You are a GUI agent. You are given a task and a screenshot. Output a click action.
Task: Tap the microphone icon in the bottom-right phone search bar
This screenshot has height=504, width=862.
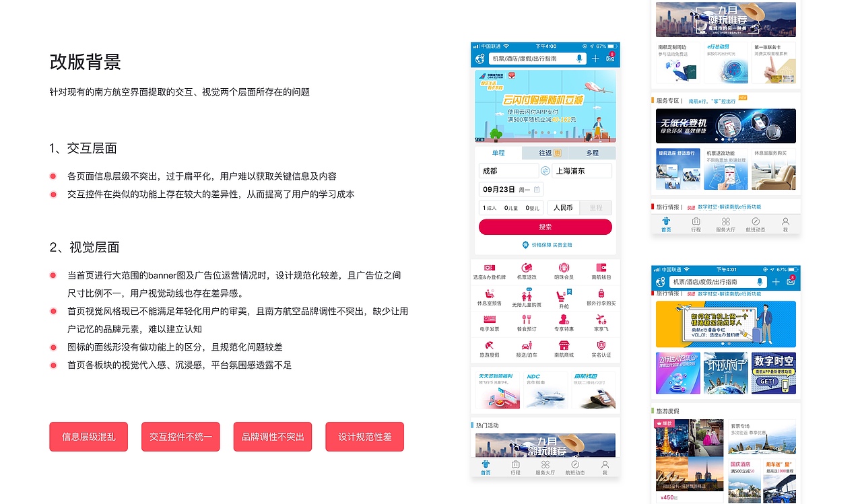tap(760, 282)
